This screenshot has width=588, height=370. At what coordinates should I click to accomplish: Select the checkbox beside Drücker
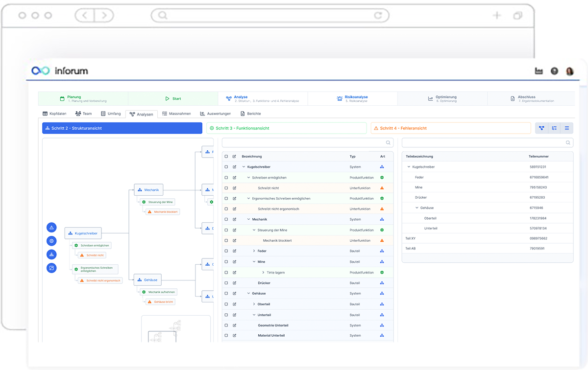(x=226, y=282)
